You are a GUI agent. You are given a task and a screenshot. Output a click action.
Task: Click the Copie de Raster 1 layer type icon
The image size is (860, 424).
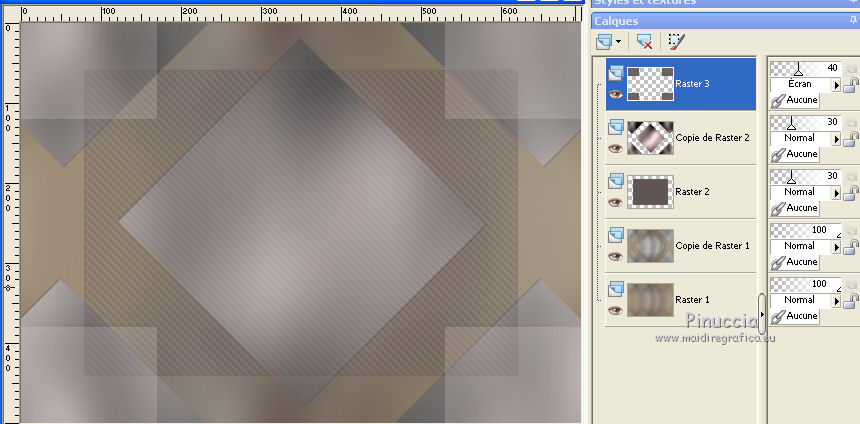tap(616, 235)
